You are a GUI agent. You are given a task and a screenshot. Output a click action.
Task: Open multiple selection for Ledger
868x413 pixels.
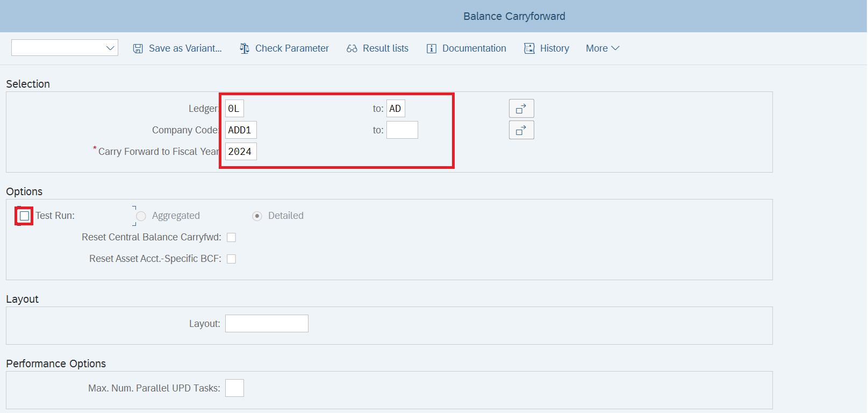pos(521,109)
